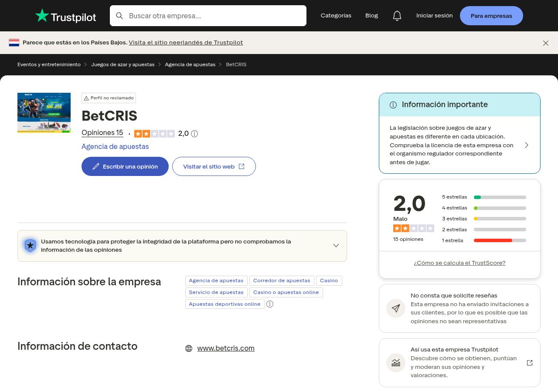Select the Casino o apuestas online tag
Image resolution: width=558 pixels, height=392 pixels.
click(286, 293)
